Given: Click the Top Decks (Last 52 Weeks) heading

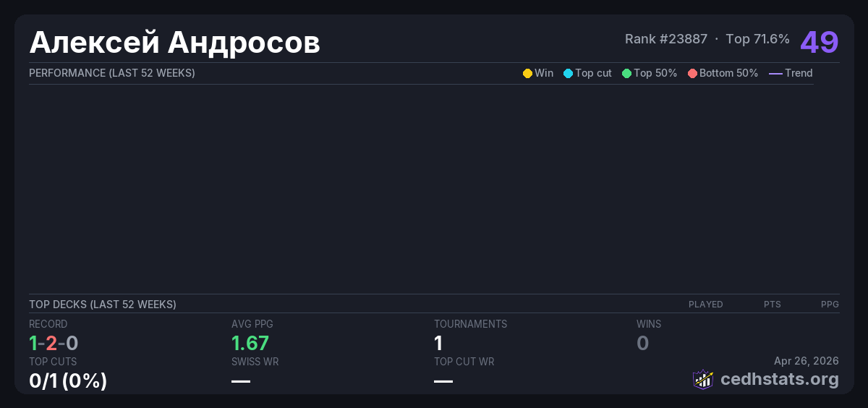Looking at the screenshot, I should coord(102,305).
